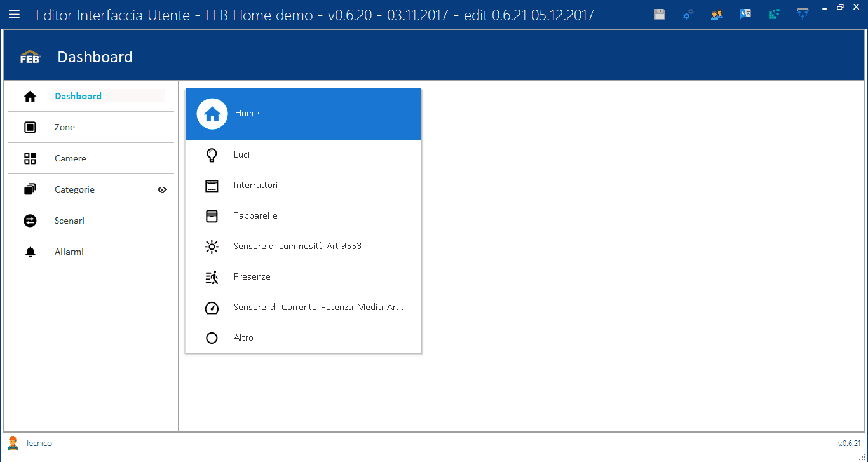The width and height of the screenshot is (868, 462).
Task: Click the Dashboard header title
Action: (x=95, y=57)
